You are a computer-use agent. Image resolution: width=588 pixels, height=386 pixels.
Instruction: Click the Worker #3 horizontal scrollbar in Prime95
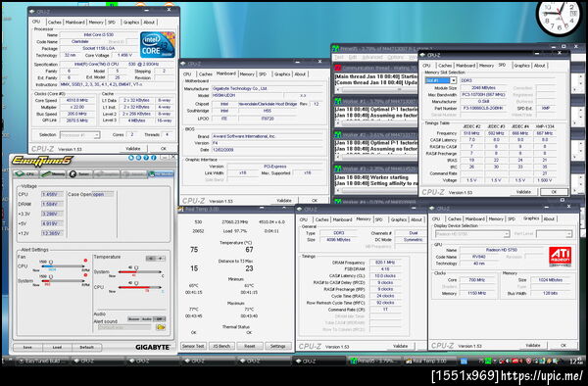pos(376,190)
